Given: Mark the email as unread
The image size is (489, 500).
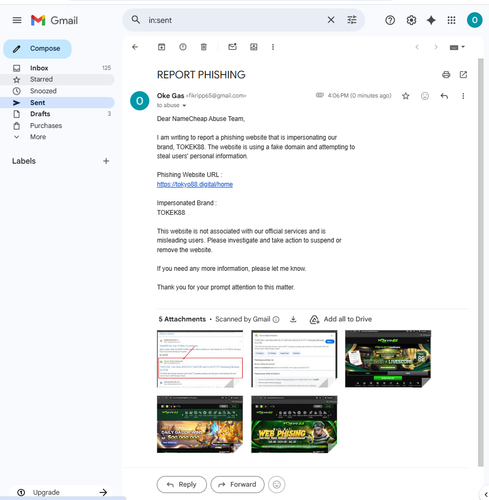Looking at the screenshot, I should coord(232,47).
